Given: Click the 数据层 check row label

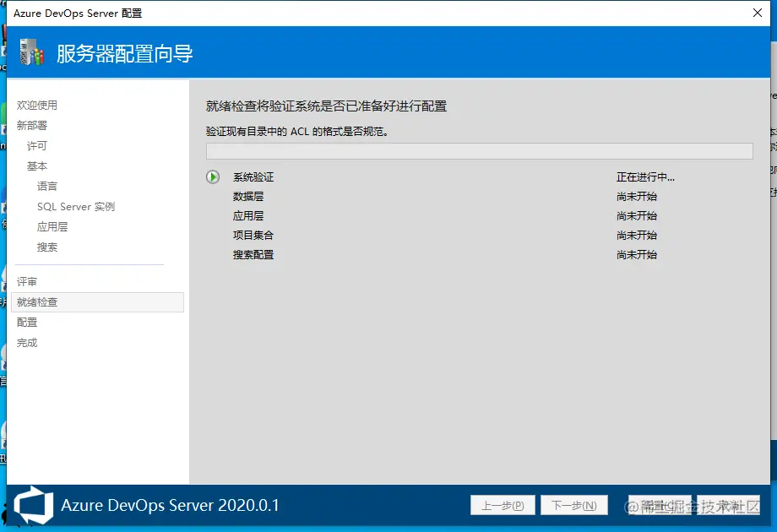Looking at the screenshot, I should pyautogui.click(x=248, y=196).
